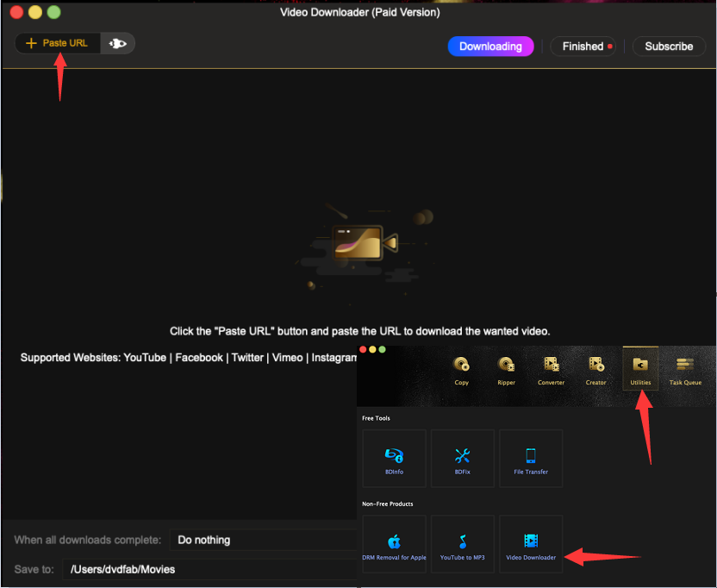
Task: Click the Save to path field
Action: [x=209, y=569]
